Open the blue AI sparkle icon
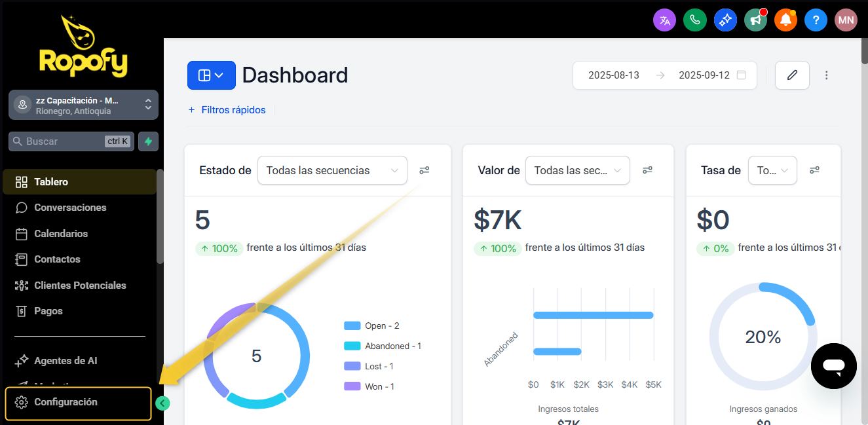Image resolution: width=868 pixels, height=425 pixels. (725, 20)
